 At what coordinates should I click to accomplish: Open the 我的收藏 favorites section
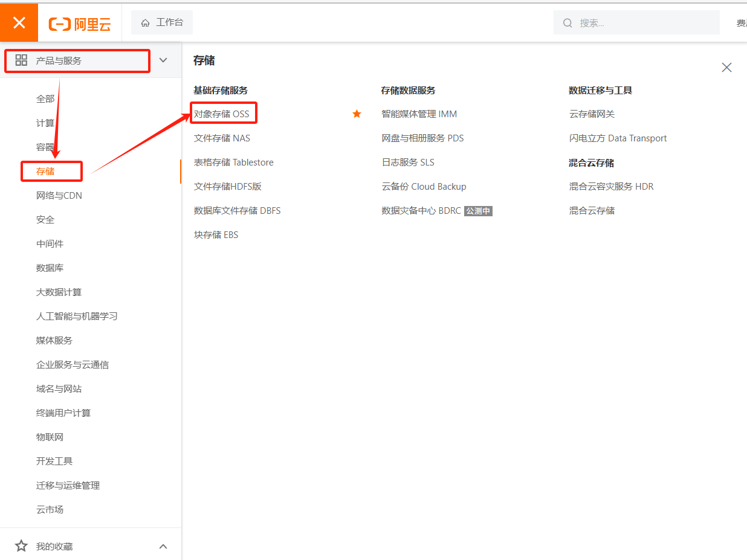(54, 546)
